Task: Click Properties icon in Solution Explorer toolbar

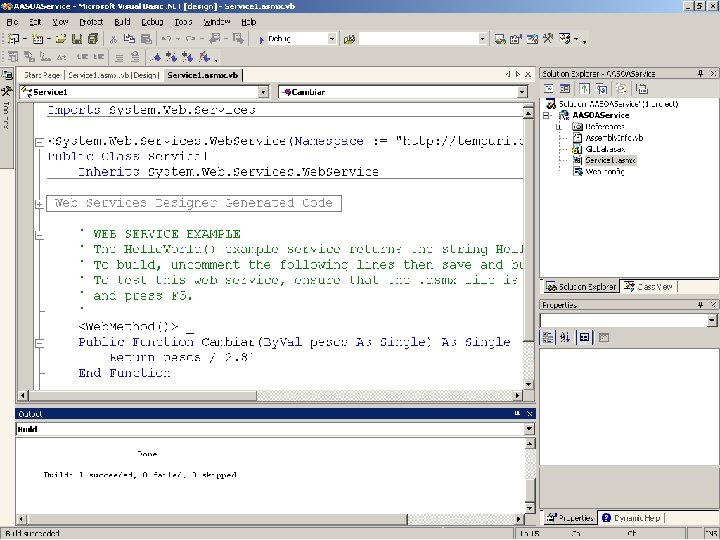Action: coord(642,89)
